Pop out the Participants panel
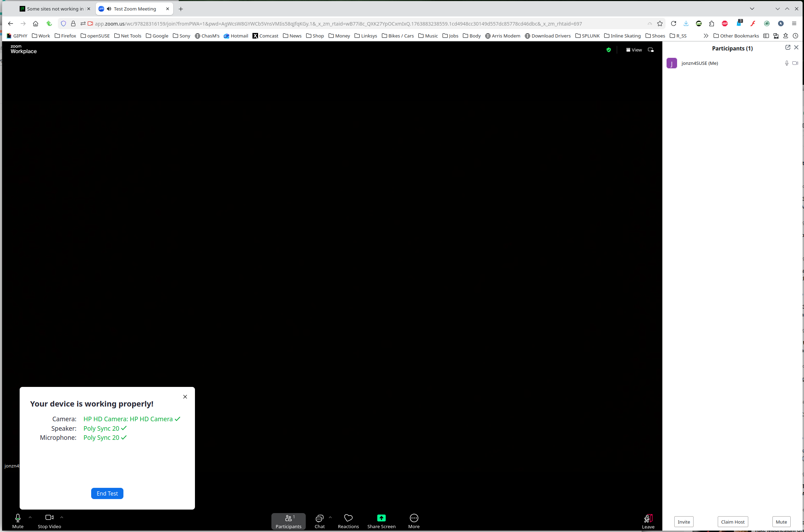Image resolution: width=804 pixels, height=532 pixels. point(788,47)
